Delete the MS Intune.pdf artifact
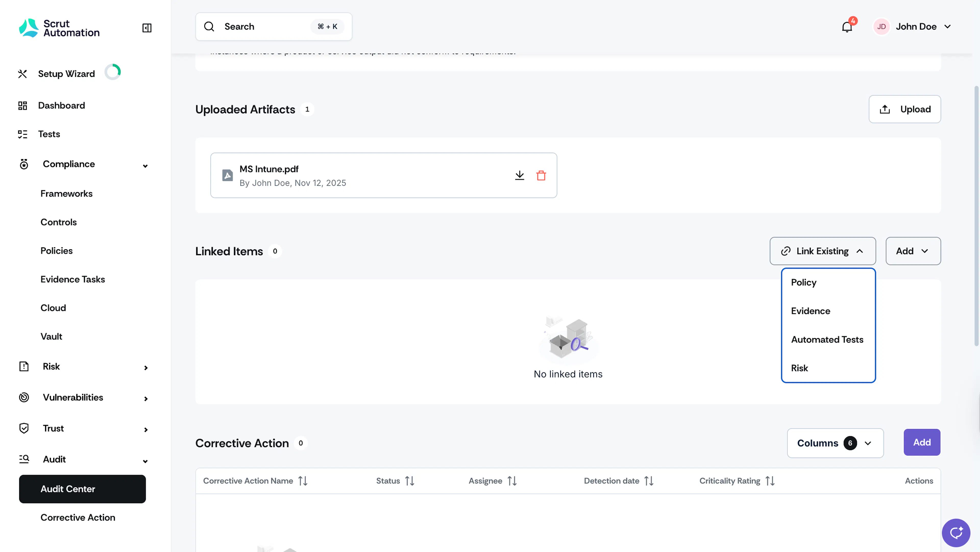Viewport: 980px width, 552px height. tap(541, 175)
